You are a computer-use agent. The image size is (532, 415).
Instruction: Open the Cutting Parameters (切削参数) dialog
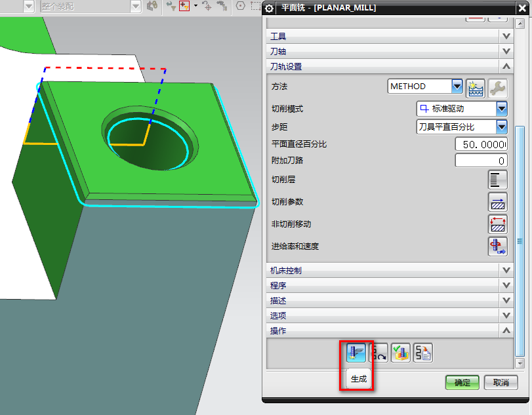(498, 202)
